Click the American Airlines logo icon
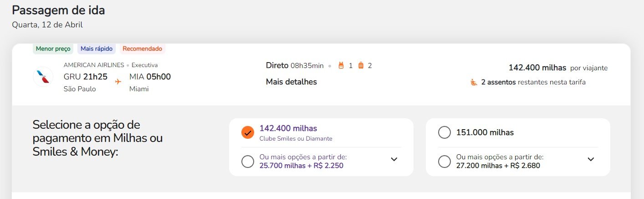Screen dimensions: 644x199 pos(43,77)
